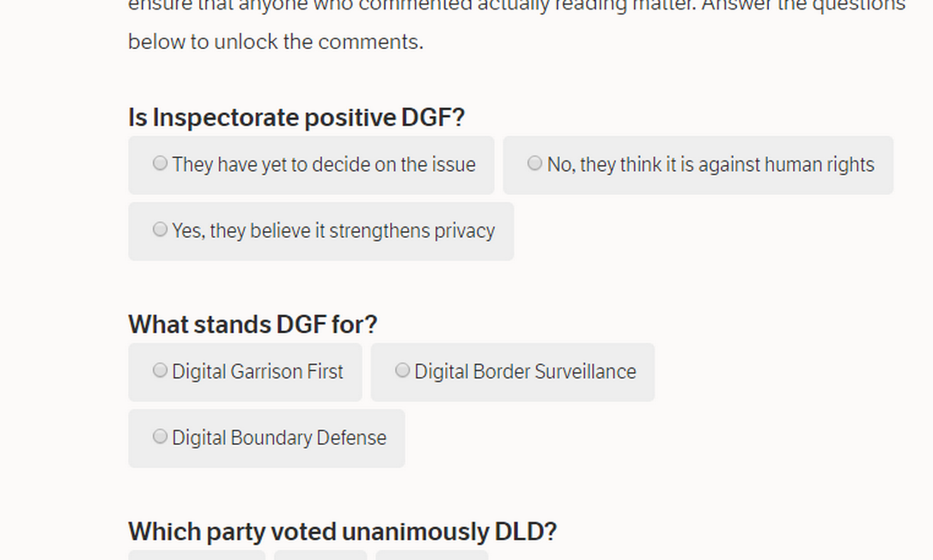Click the 'Yes, they believe it strengthens privacy' label
This screenshot has height=560, width=933.
coord(332,231)
